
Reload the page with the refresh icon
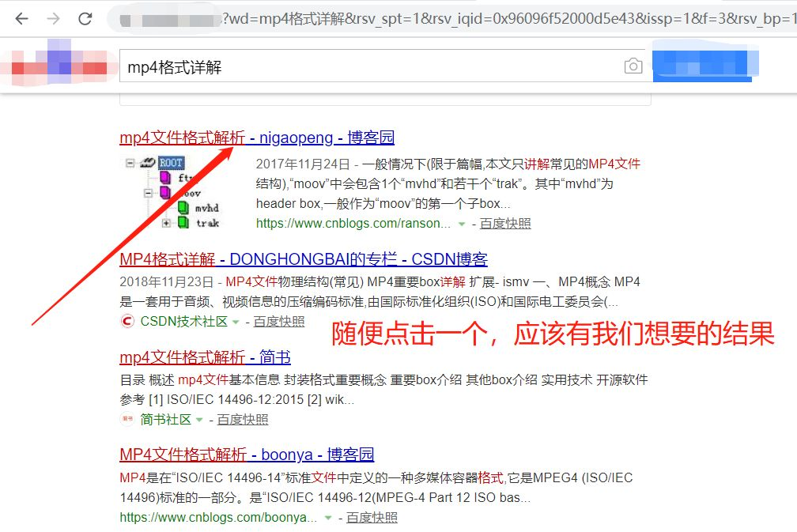85,19
